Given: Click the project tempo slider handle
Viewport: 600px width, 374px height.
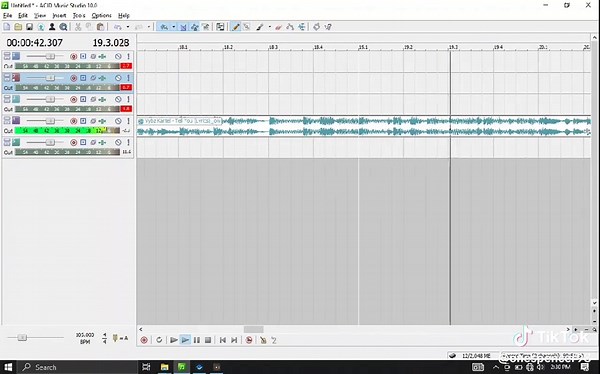Looking at the screenshot, I should (x=22, y=337).
